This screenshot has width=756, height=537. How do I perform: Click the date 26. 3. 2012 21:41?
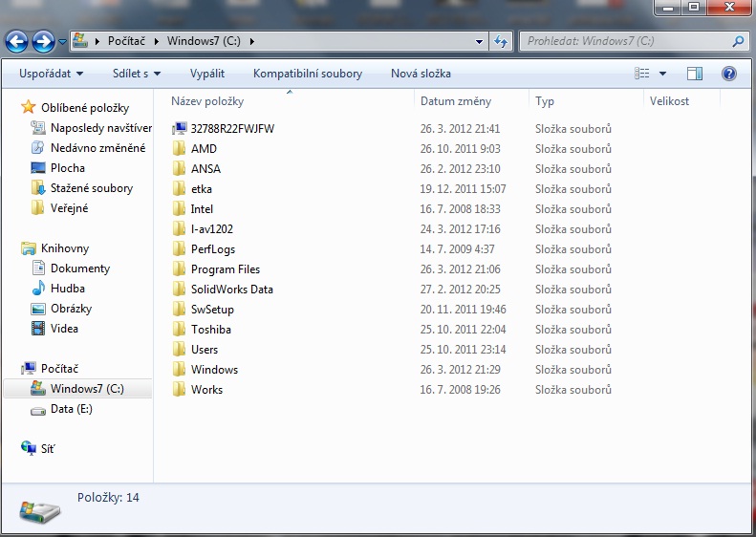coord(460,129)
